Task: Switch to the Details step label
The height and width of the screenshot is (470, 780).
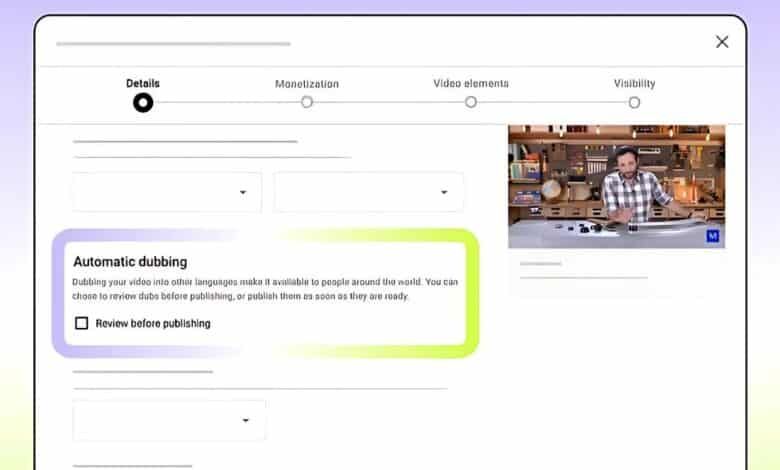Action: [x=143, y=84]
